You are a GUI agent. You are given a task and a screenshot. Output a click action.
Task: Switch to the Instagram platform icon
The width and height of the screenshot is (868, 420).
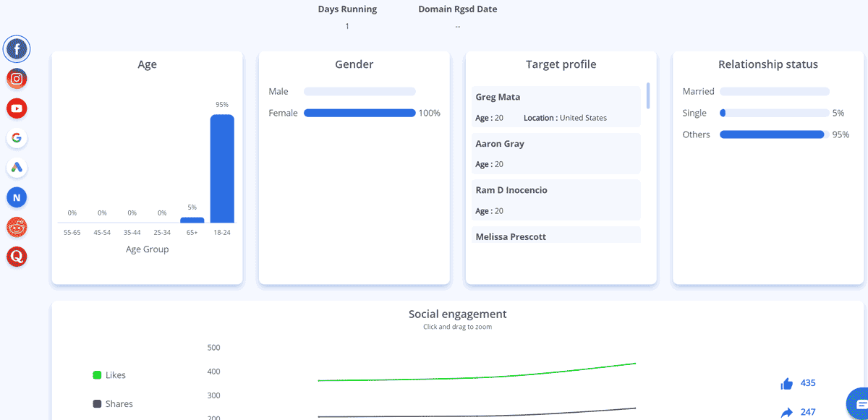pos(17,78)
